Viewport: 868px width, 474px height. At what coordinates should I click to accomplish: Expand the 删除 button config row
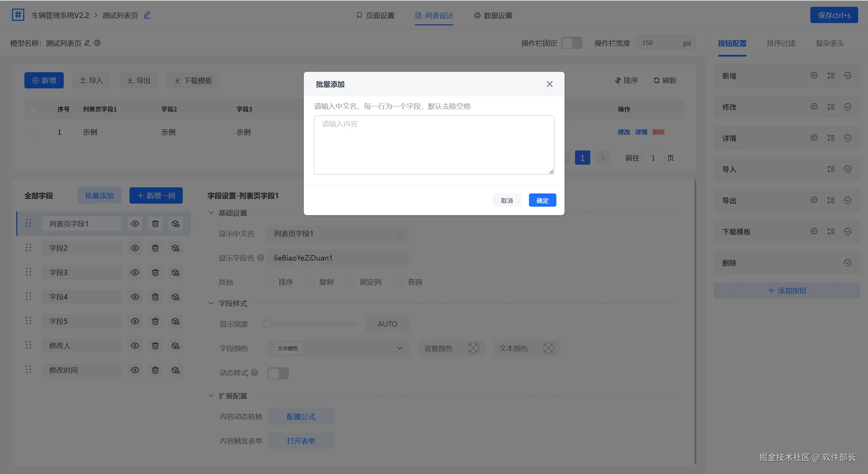(847, 263)
